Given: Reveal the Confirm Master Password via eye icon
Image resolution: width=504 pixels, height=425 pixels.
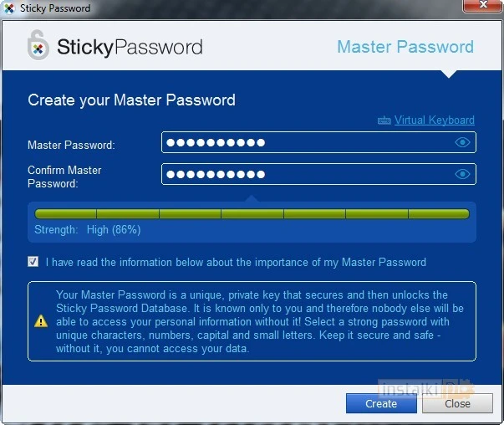Looking at the screenshot, I should (x=462, y=174).
